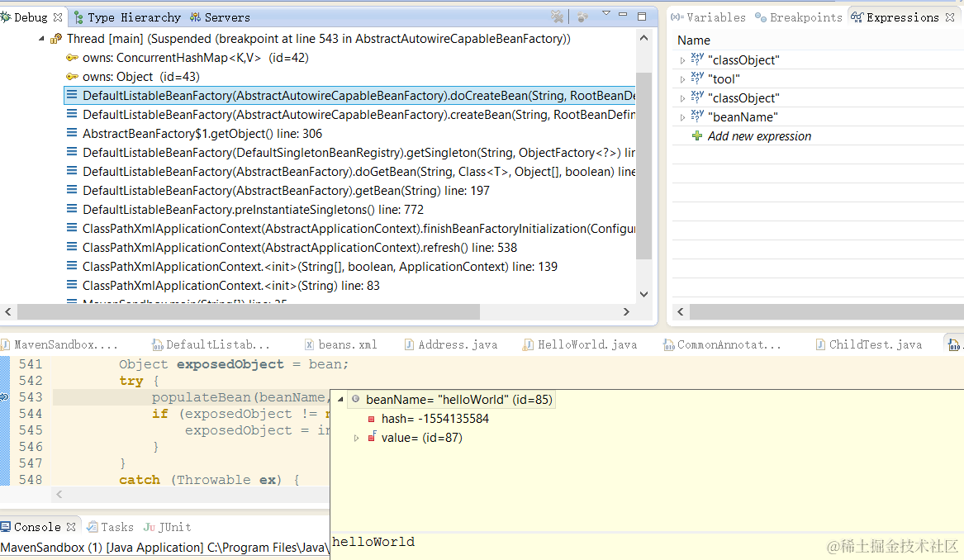Screen dimensions: 964x560
Task: Click stack frame icon of AbstractBeanFactory$1.getObject
Action: tap(72, 133)
